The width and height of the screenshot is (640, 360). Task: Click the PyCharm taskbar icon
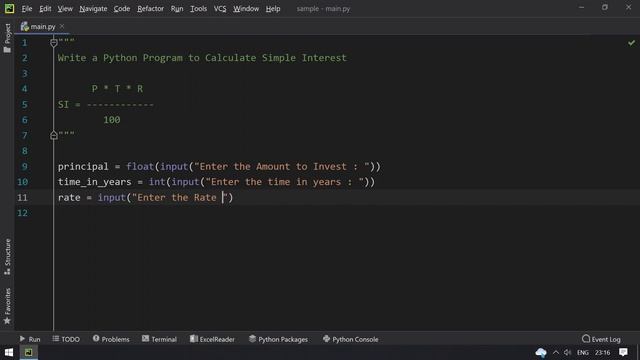tap(29, 352)
